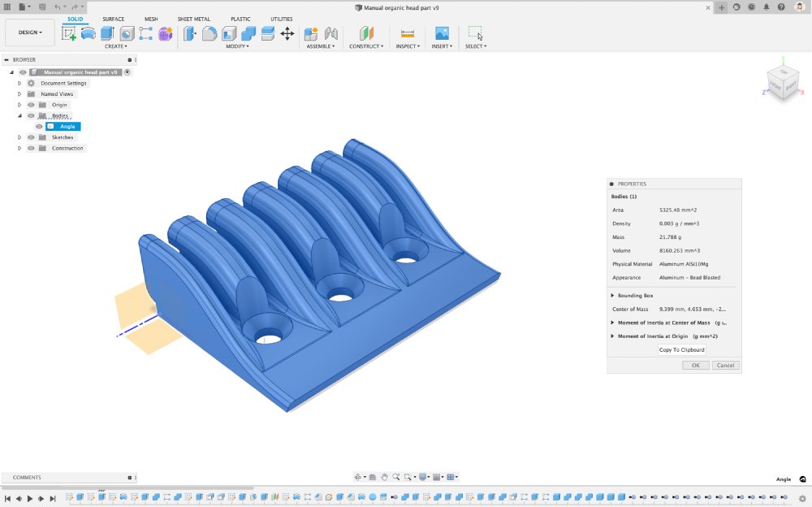Click the Pan hand icon

point(384,477)
